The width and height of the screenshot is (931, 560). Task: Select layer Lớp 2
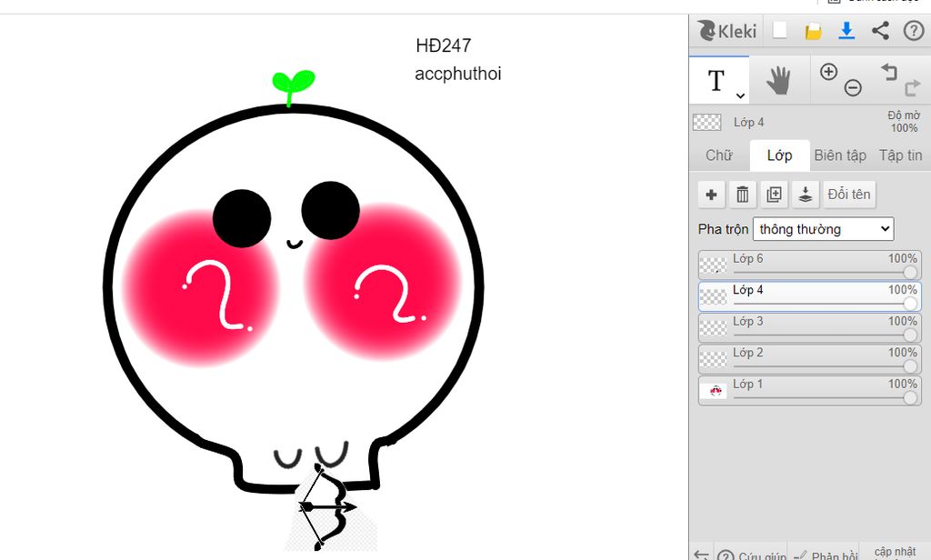[x=810, y=359]
